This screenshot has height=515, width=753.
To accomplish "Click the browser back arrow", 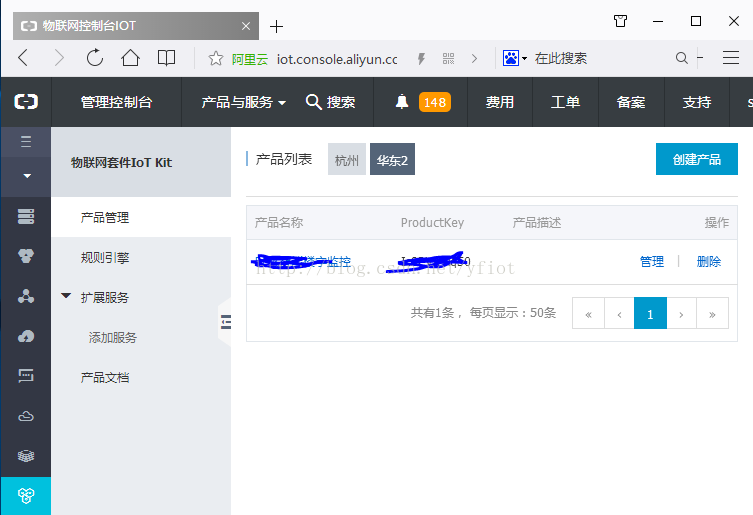I will coord(23,58).
